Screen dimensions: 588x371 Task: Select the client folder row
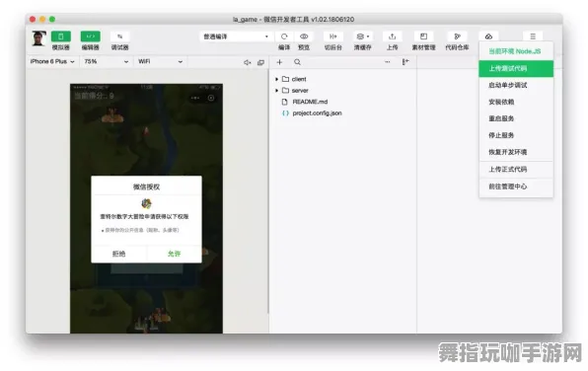[x=342, y=79]
